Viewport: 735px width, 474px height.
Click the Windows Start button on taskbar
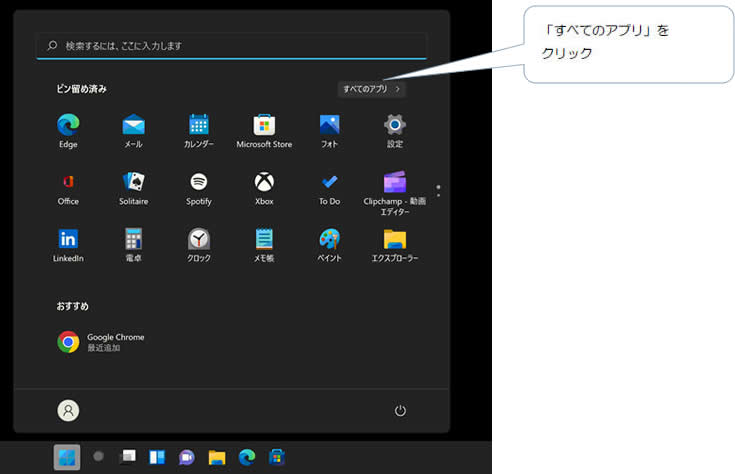coord(67,457)
